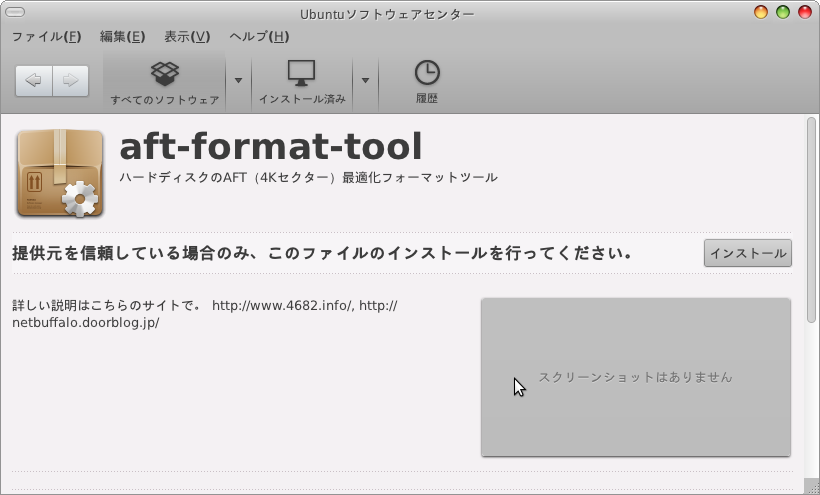Viewport: 820px width, 495px height.
Task: Open すべてのソフトウェア (All Software) view
Action: tap(165, 83)
